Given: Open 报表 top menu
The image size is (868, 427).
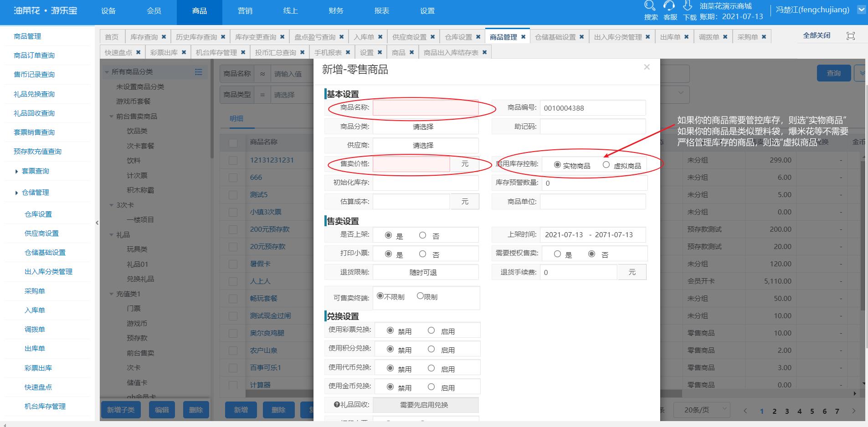Looking at the screenshot, I should (x=382, y=11).
